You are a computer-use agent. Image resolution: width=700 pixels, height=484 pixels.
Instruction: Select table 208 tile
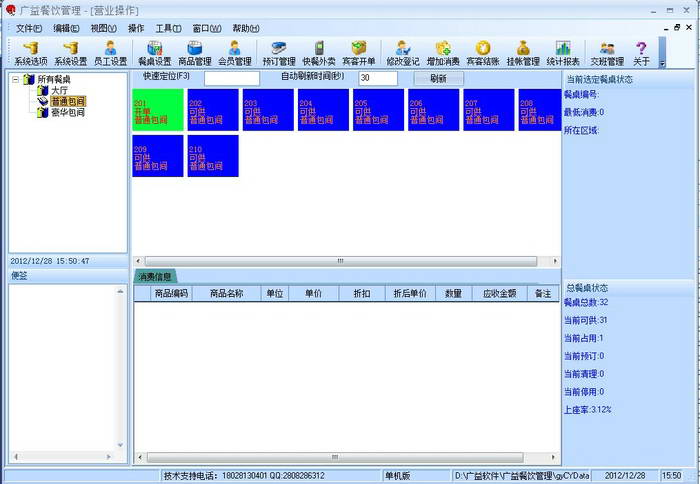(539, 110)
